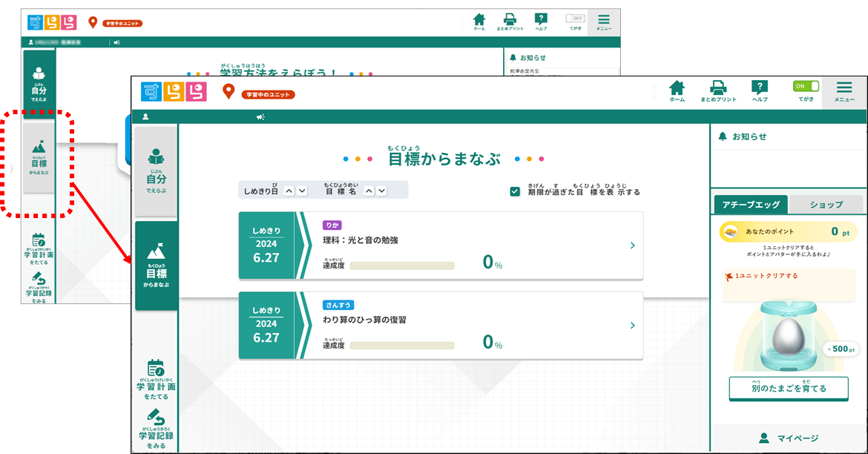Click お知らせ bell icon in front window
This screenshot has width=868, height=454.
coord(723,136)
